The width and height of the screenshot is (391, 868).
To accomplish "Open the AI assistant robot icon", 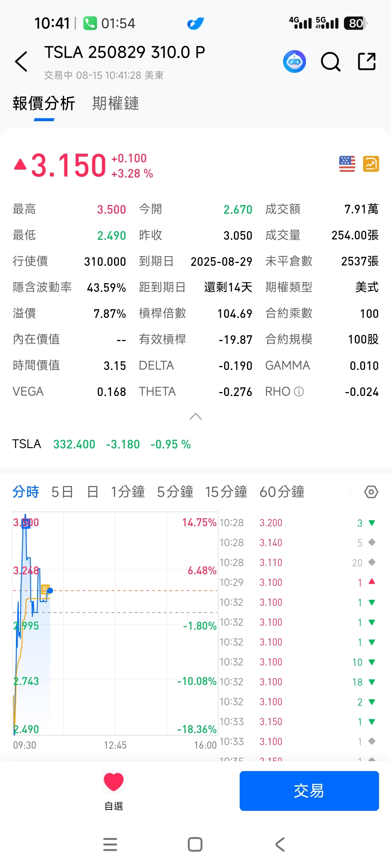I will click(x=294, y=61).
